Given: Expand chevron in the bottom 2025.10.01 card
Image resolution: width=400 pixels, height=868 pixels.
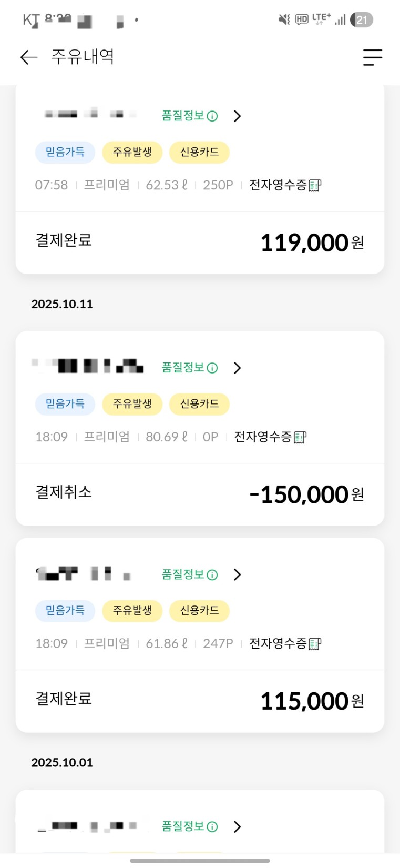Looking at the screenshot, I should [x=237, y=827].
